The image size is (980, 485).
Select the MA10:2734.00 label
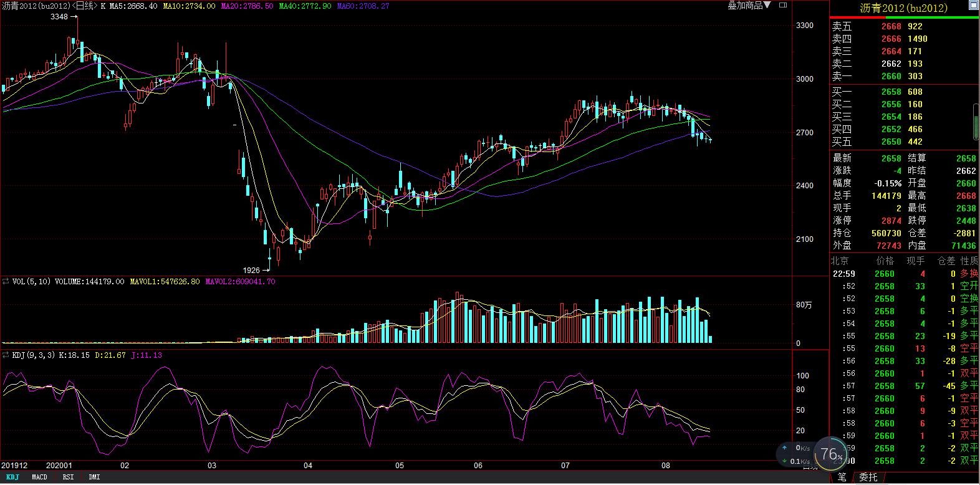pos(189,6)
